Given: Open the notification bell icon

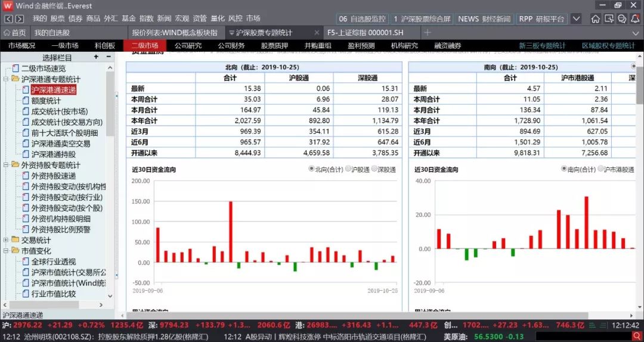Looking at the screenshot, I should [636, 19].
